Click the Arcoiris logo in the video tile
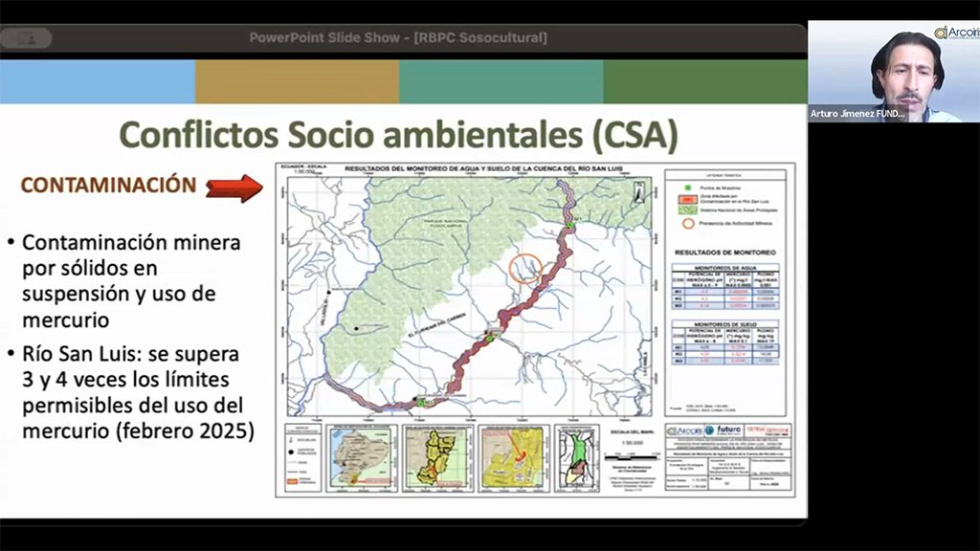The height and width of the screenshot is (551, 980). pyautogui.click(x=957, y=33)
